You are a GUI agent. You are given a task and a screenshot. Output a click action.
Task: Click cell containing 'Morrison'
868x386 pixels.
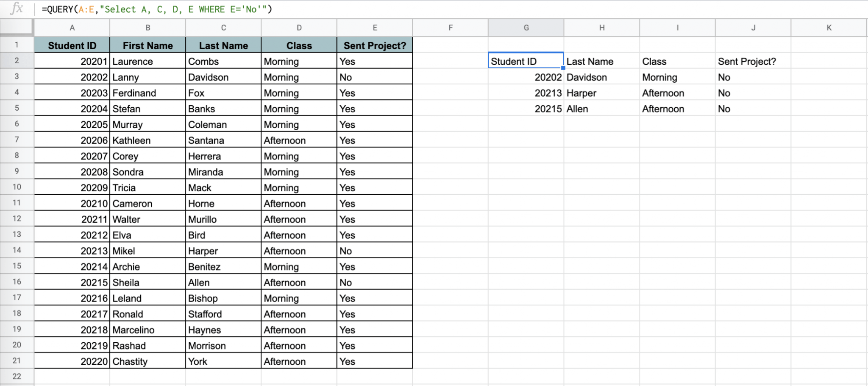[223, 346]
